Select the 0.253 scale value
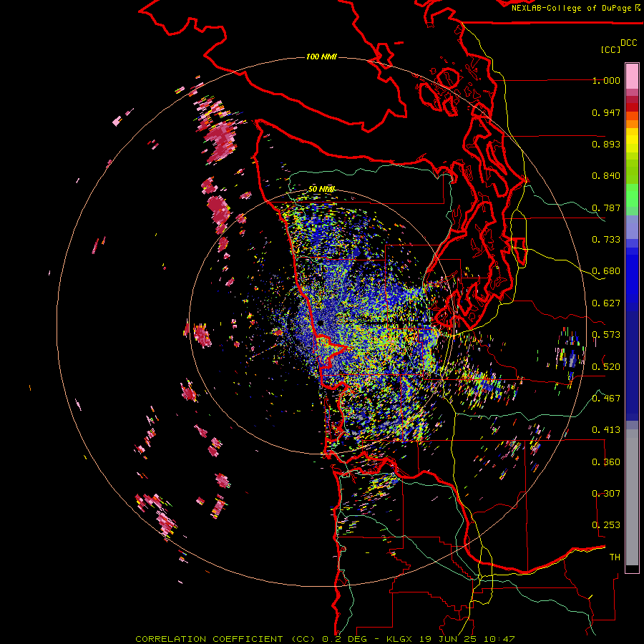 tap(606, 525)
